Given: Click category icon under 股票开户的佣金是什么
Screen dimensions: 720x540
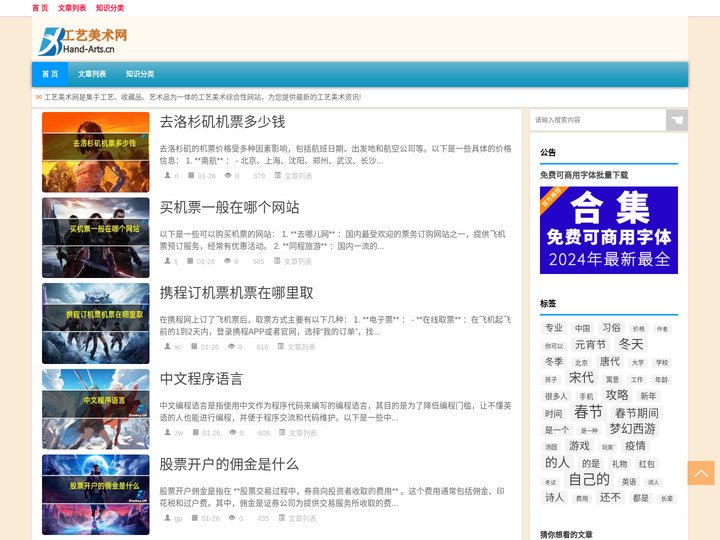Looking at the screenshot, I should [281, 518].
